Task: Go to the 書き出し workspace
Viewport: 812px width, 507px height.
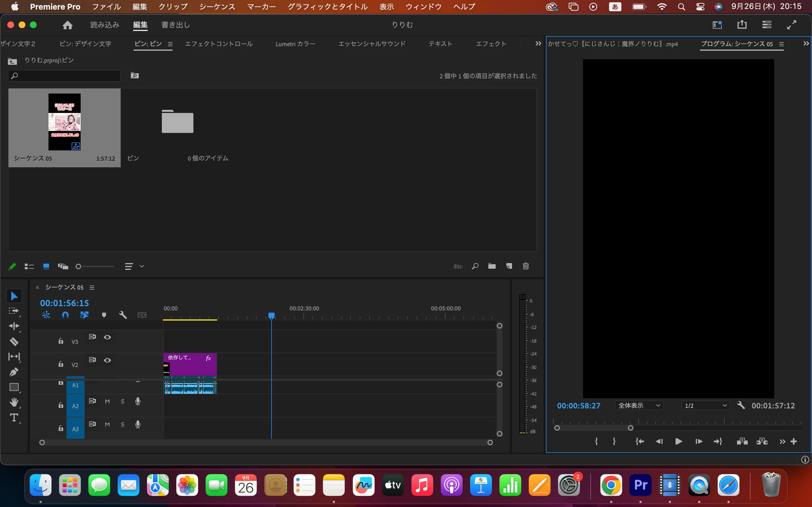Action: pyautogui.click(x=175, y=25)
